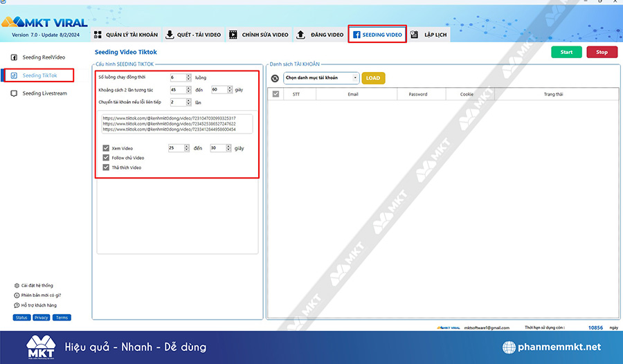The width and height of the screenshot is (623, 364).
Task: Click the info icon for Phiên bản mới
Action: [17, 295]
